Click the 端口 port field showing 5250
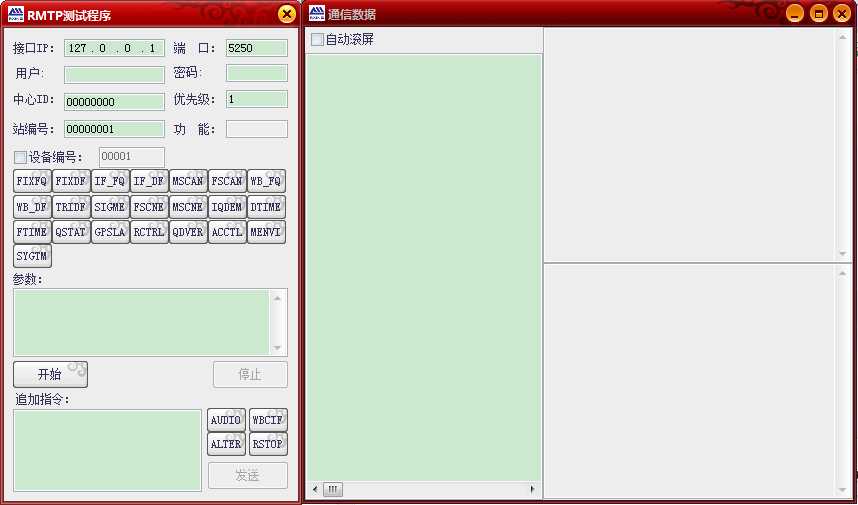 (257, 48)
